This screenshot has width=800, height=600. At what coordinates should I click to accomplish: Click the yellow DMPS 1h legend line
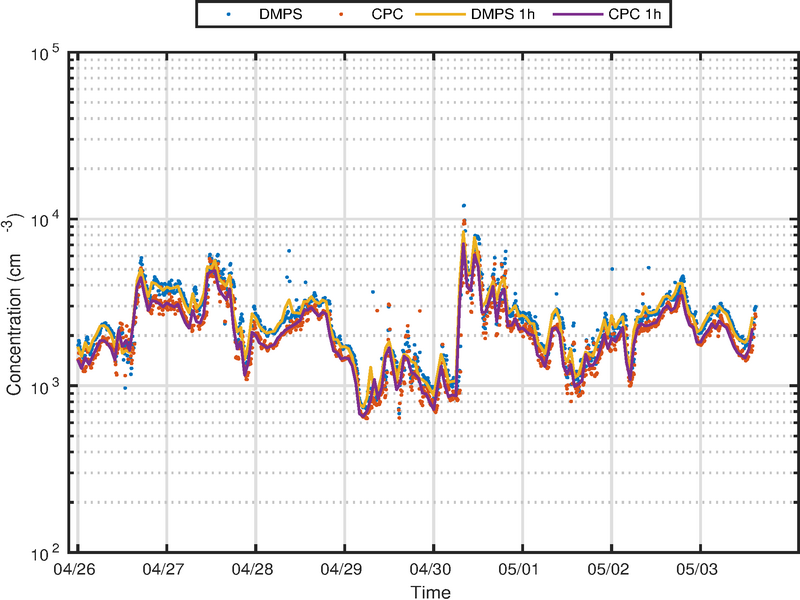[x=440, y=14]
